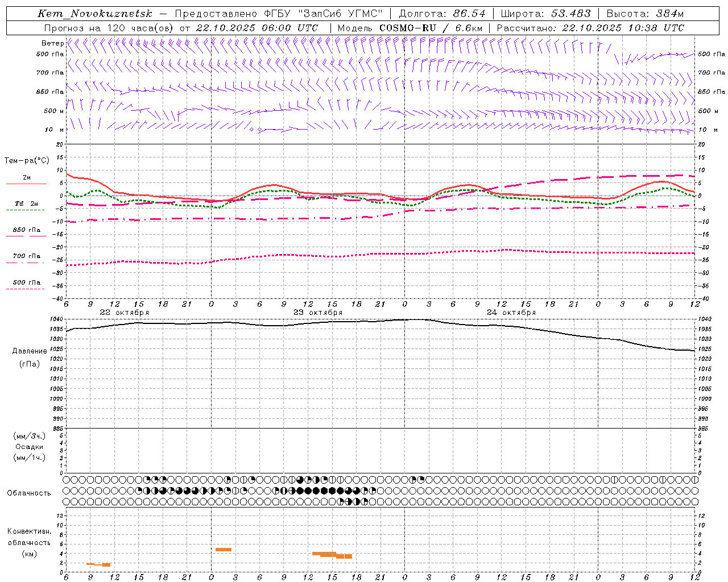728x582 pixels.
Task: Click 'Прогноз на 120 часа(ов)' forecast text
Action: tap(109, 28)
